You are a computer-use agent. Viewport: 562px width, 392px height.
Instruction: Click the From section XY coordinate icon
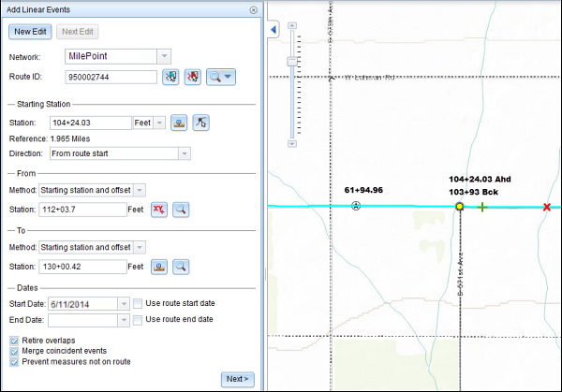coord(160,210)
